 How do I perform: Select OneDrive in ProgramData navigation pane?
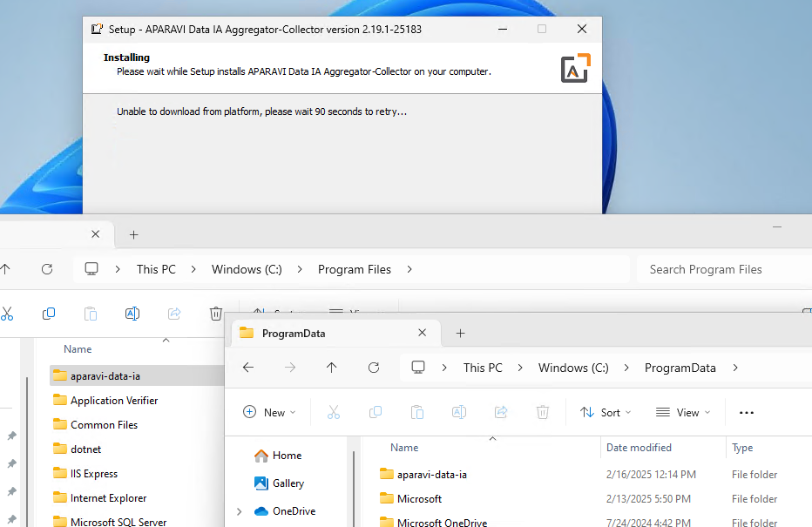(x=285, y=511)
